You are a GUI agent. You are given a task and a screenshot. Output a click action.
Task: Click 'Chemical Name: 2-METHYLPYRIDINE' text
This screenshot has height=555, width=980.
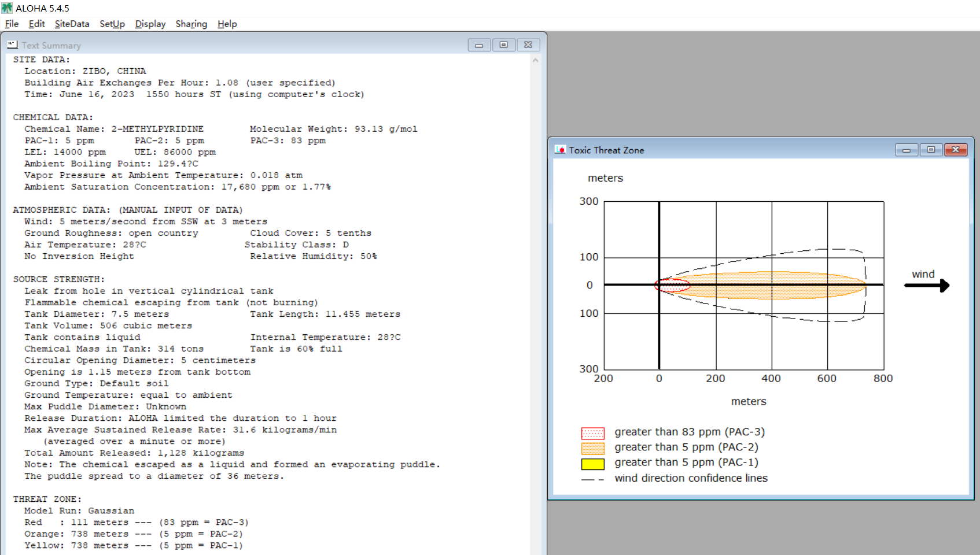114,129
